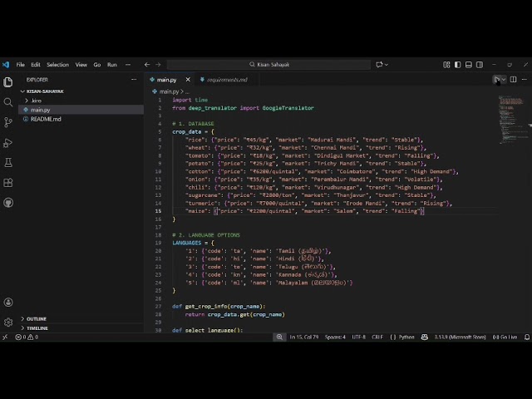Open the Source Control view

pyautogui.click(x=8, y=122)
